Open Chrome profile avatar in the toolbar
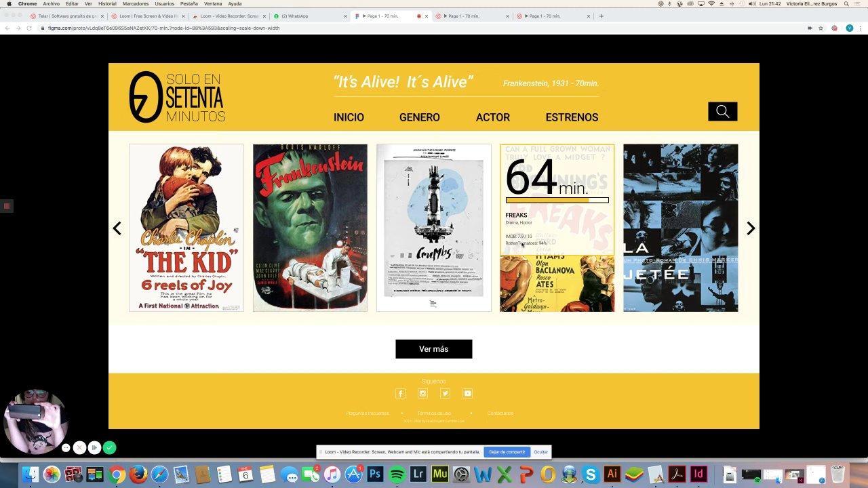Screen dimensions: 868x488 (x=849, y=28)
